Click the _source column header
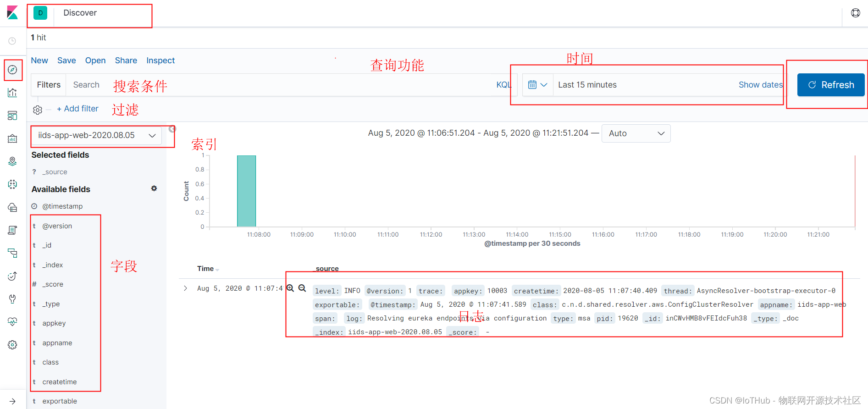This screenshot has height=409, width=868. 326,269
